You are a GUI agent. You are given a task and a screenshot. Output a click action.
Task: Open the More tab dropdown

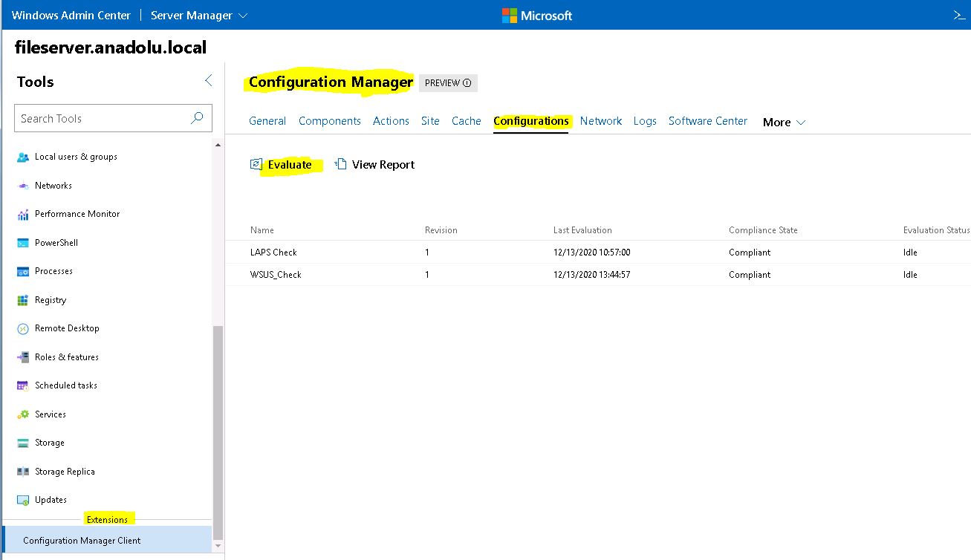(782, 122)
